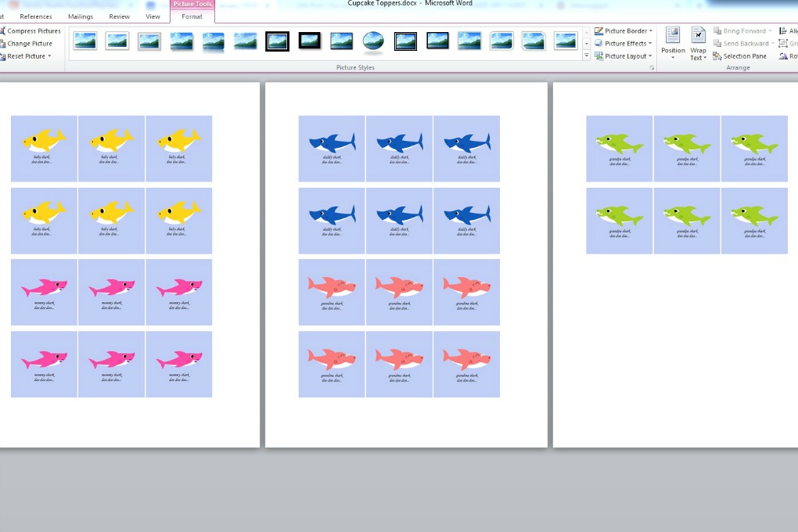The image size is (798, 532).
Task: Click the Picture Tools contextual tab header
Action: coord(192,4)
